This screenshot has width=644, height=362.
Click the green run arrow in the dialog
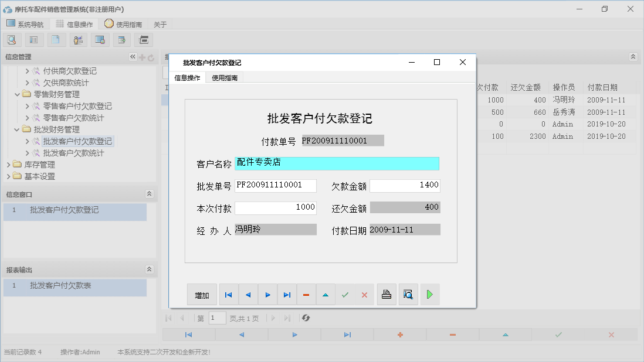(x=429, y=294)
